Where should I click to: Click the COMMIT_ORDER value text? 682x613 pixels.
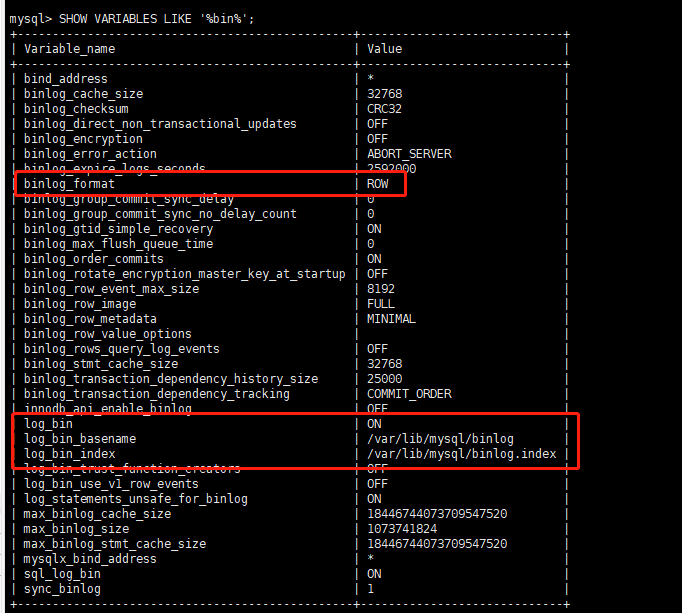(x=409, y=394)
